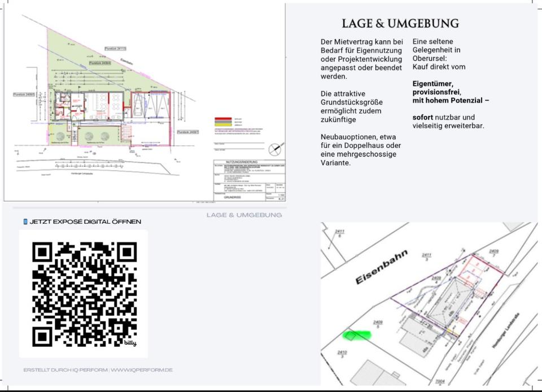Click the bitly logo on the QR code

130,342
